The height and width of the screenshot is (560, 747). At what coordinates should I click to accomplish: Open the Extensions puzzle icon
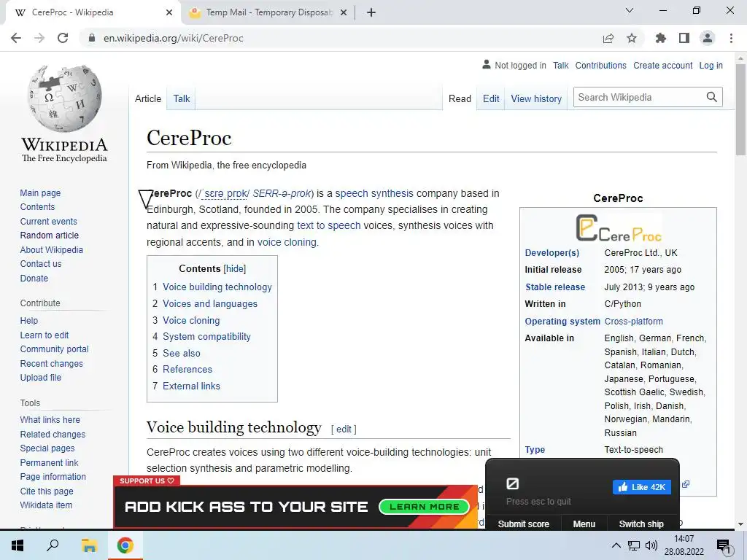point(661,38)
